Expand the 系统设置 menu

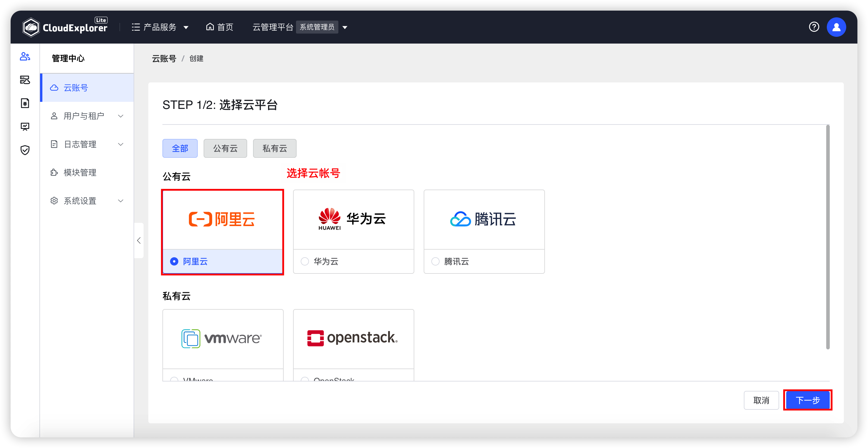coord(87,201)
